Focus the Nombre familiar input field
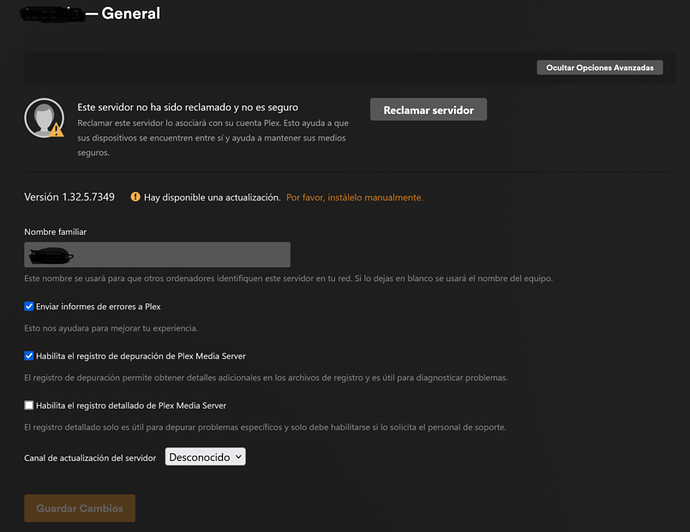Image resolution: width=690 pixels, height=532 pixels. point(157,255)
